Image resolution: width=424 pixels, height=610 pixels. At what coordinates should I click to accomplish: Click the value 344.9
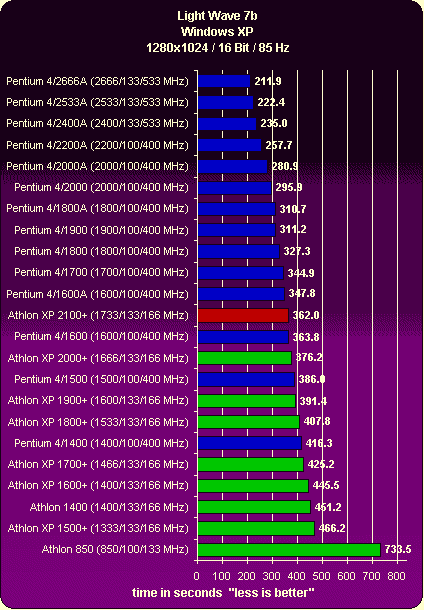[x=301, y=273]
